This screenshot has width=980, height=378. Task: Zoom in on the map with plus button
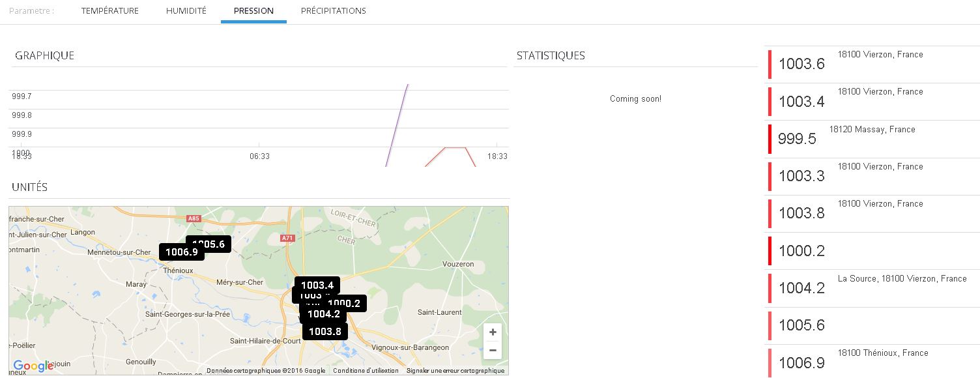point(493,332)
